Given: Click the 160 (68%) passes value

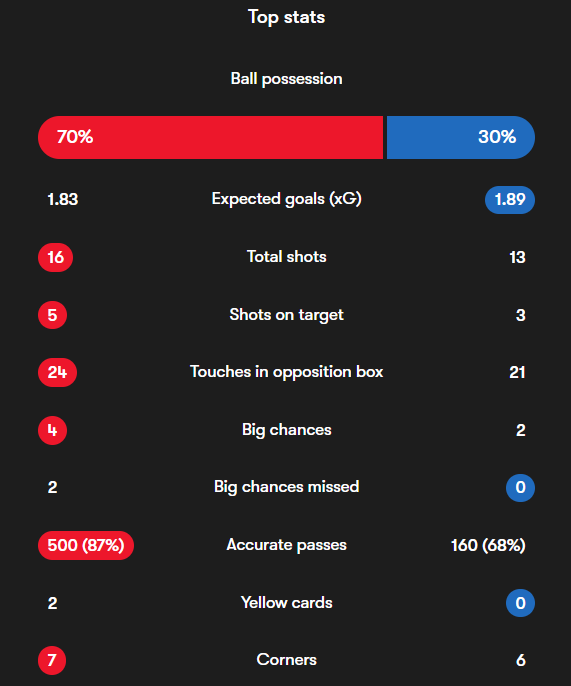Looking at the screenshot, I should [488, 546].
